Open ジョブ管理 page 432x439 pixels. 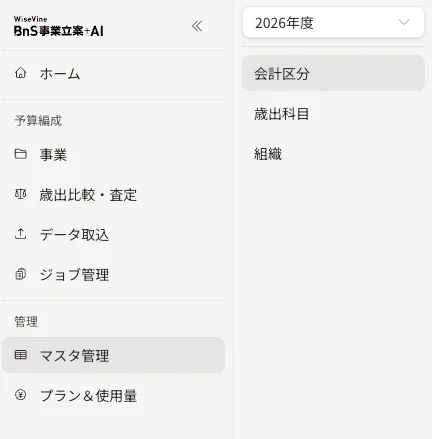[74, 275]
